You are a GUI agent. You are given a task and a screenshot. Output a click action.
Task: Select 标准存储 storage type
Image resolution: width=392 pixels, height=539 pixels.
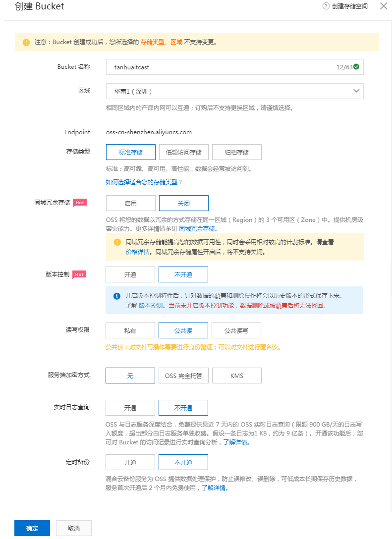[131, 152]
